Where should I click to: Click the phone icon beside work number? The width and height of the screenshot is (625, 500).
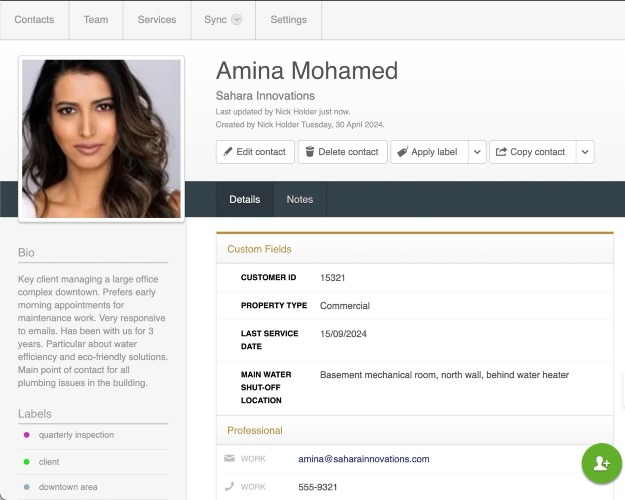click(x=229, y=486)
